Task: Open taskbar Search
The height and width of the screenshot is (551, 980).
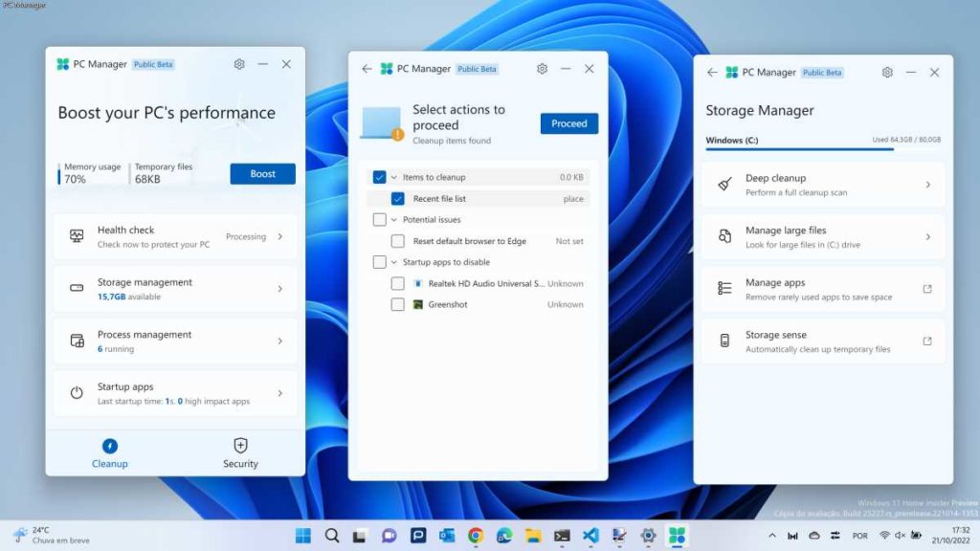Action: [332, 536]
